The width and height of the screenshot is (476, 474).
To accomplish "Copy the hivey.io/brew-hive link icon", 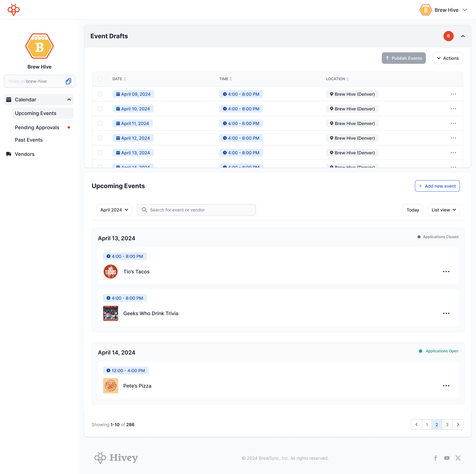I will [68, 81].
